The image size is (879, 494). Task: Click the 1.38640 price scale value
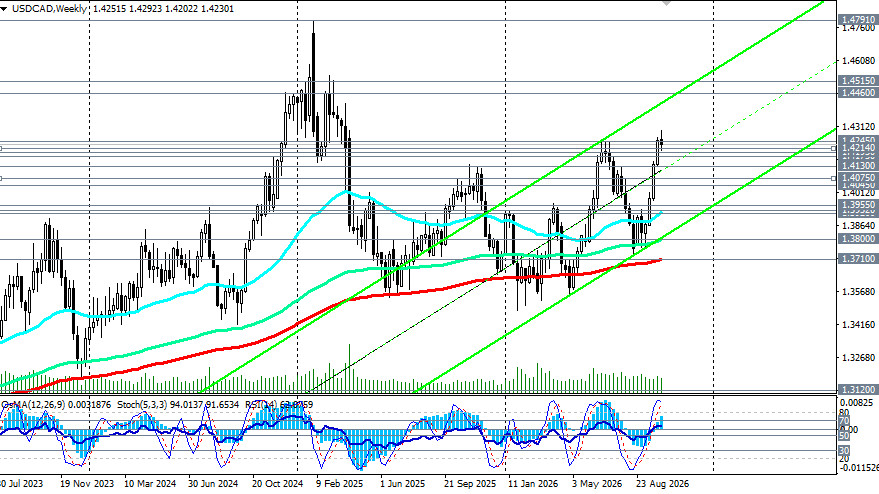pyautogui.click(x=858, y=225)
